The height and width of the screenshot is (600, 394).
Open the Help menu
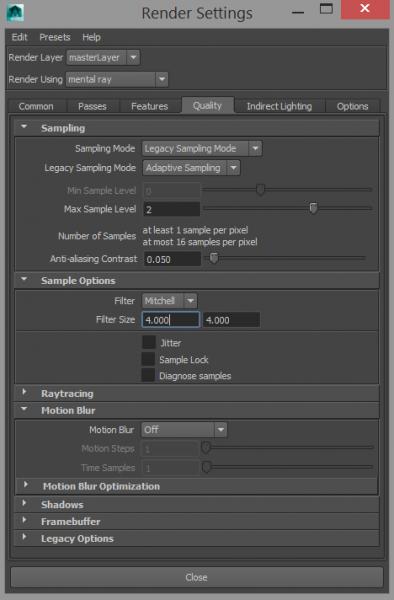click(x=91, y=37)
